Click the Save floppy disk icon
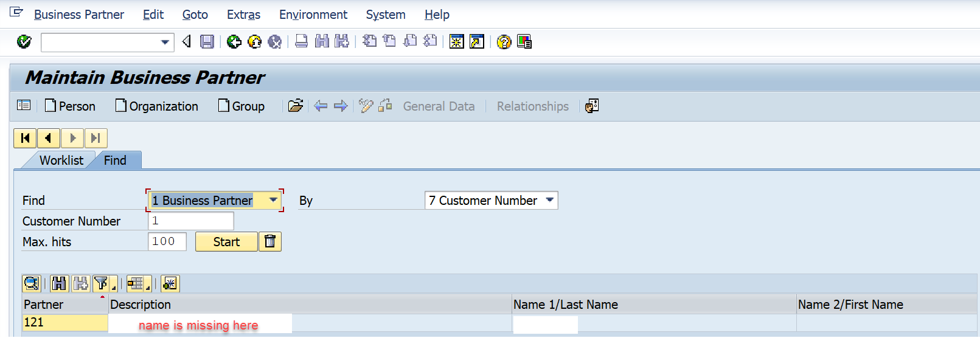 coord(207,41)
